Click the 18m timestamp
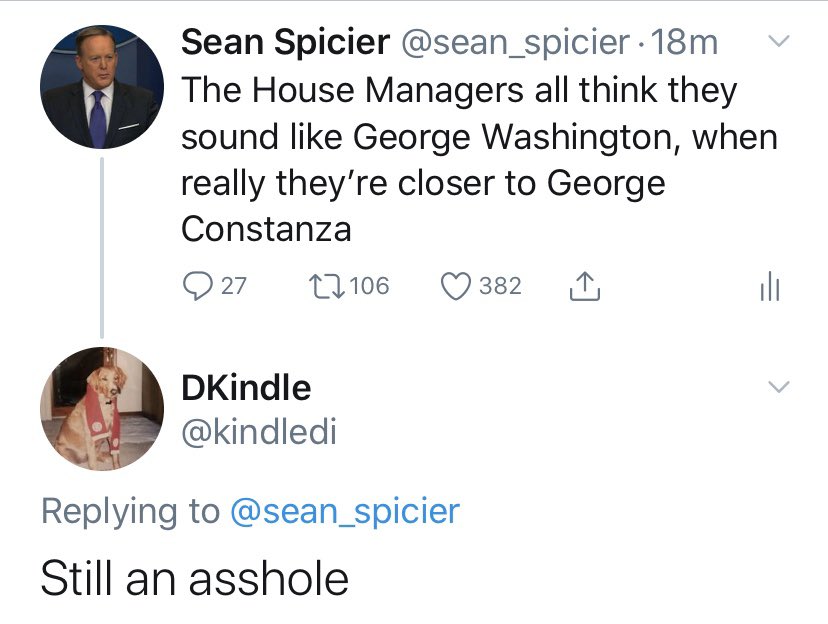Viewport: 828px width, 624px height. click(x=685, y=42)
